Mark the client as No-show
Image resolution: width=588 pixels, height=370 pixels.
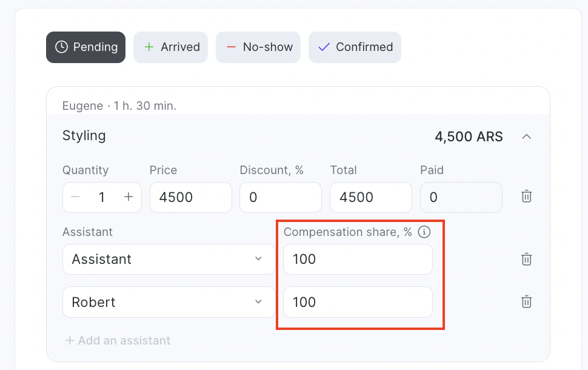pos(258,47)
